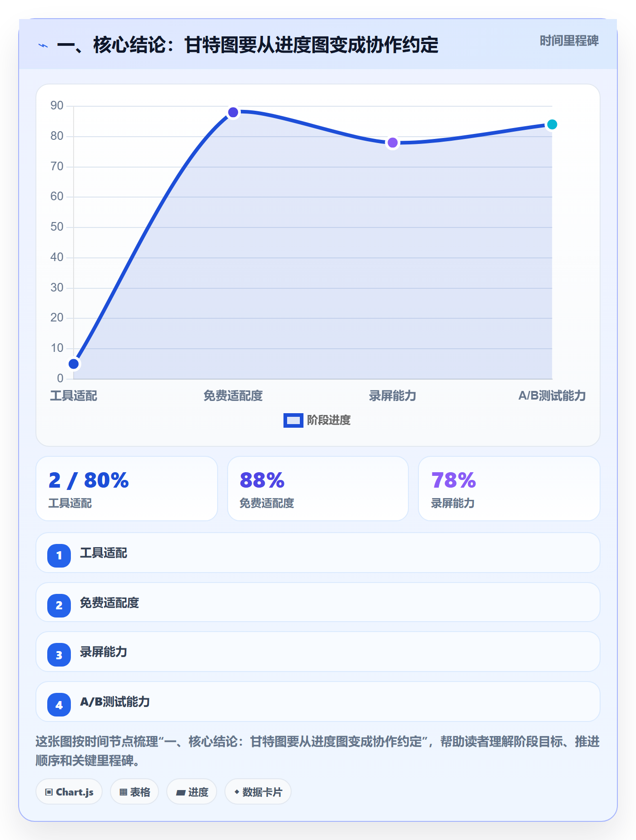Click the lightning icon beside the title
The height and width of the screenshot is (840, 636).
[43, 45]
